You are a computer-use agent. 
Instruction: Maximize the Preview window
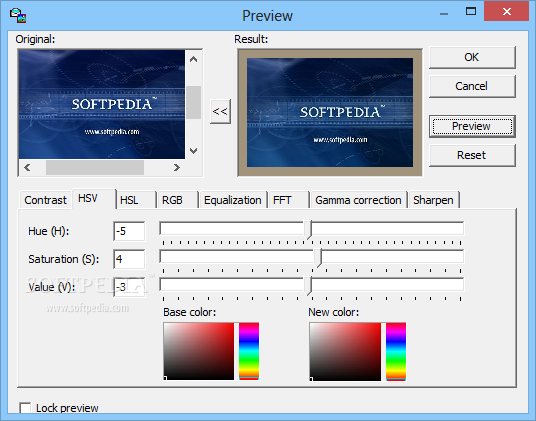pyautogui.click(x=471, y=11)
